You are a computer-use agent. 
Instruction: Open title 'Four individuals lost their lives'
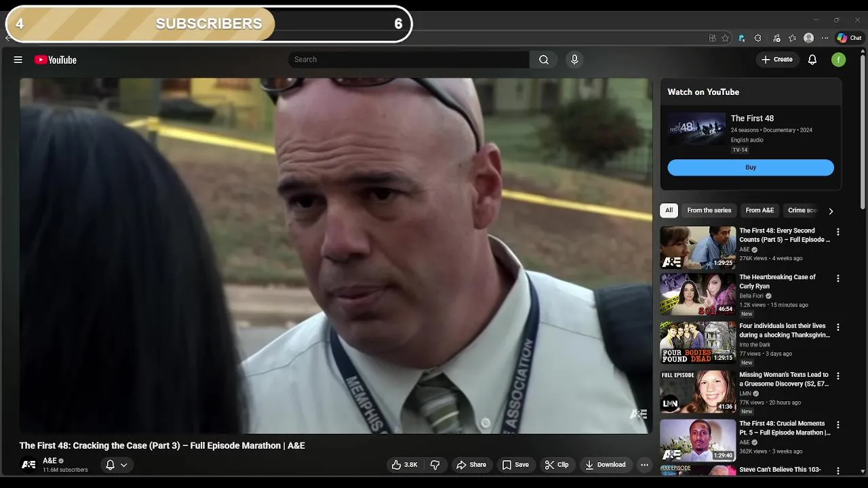point(785,331)
